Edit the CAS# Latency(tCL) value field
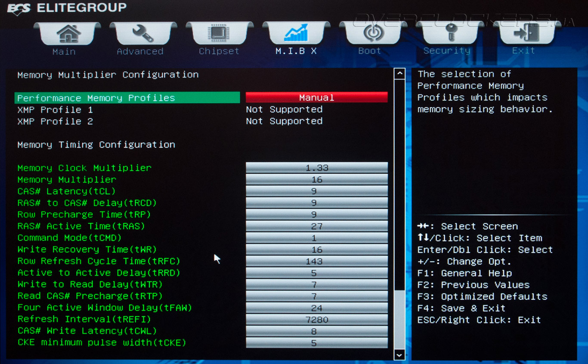This screenshot has height=364, width=588. (x=317, y=191)
